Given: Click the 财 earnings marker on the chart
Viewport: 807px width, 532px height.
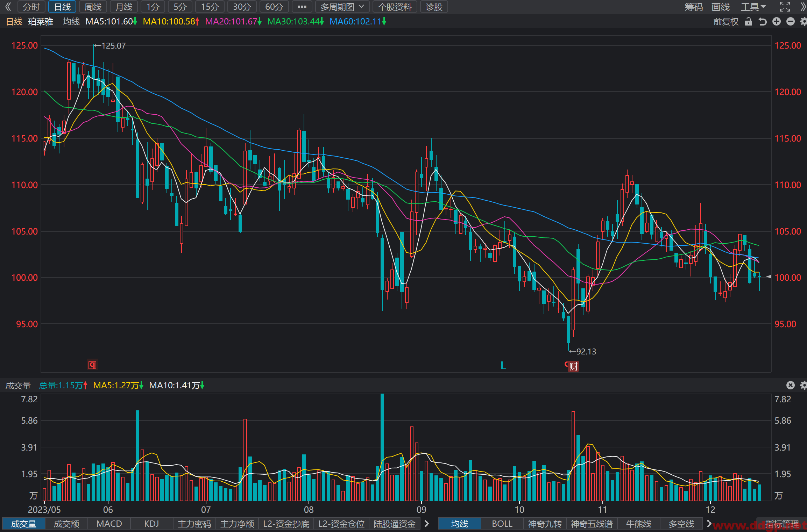Looking at the screenshot, I should tap(573, 366).
